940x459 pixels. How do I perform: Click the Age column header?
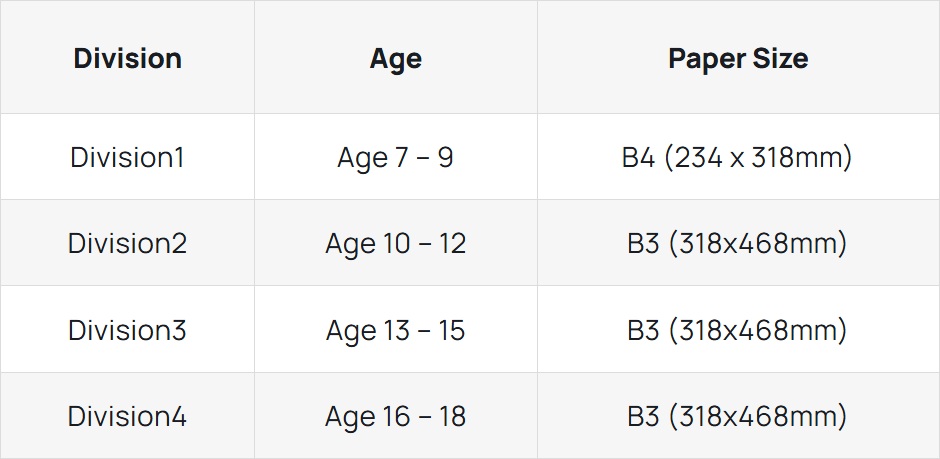(396, 58)
